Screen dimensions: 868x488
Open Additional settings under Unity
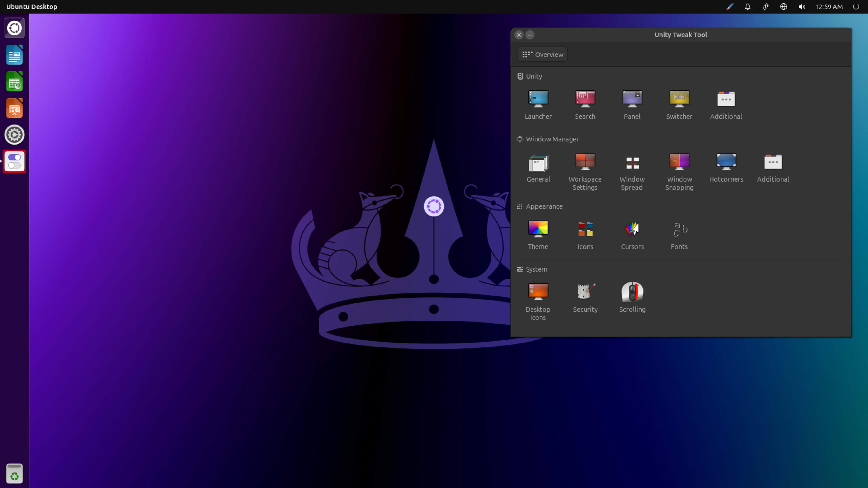coord(726,104)
